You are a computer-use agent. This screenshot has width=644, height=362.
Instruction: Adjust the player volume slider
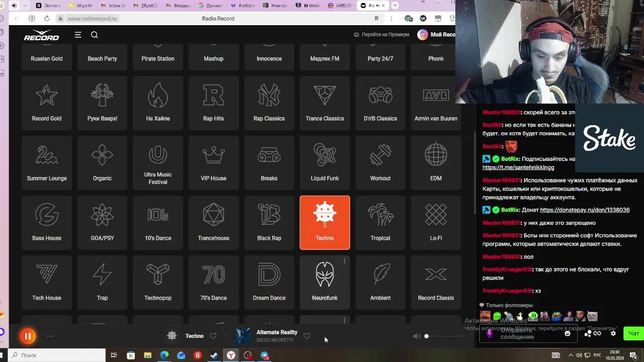(445, 336)
